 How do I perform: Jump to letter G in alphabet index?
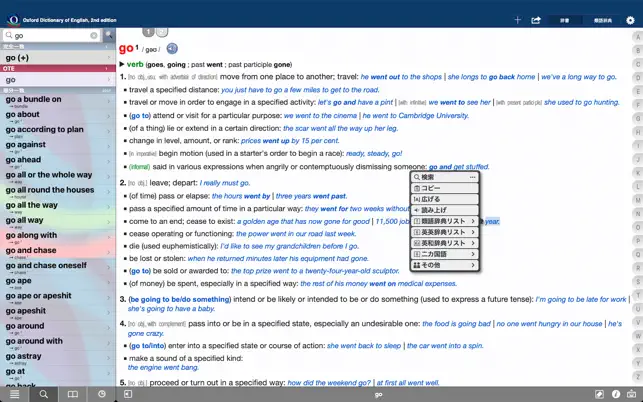coord(638,119)
